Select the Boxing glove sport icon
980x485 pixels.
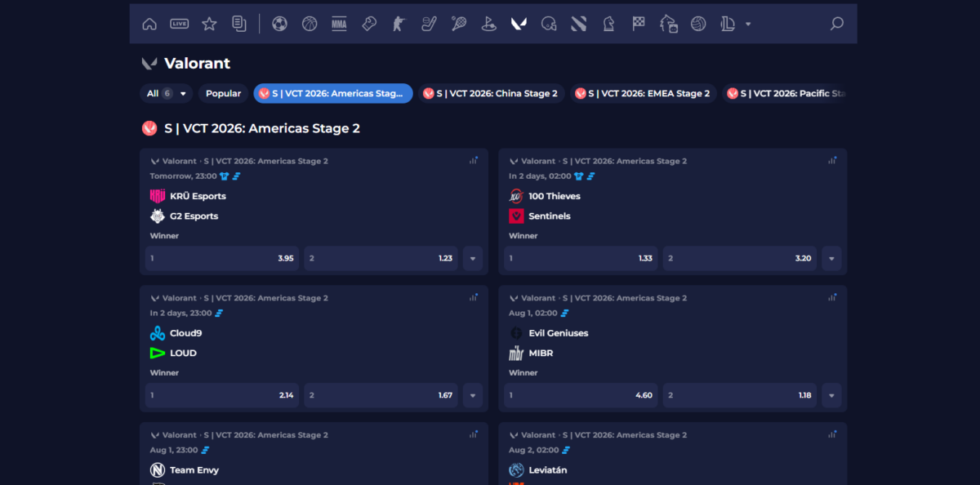click(369, 24)
